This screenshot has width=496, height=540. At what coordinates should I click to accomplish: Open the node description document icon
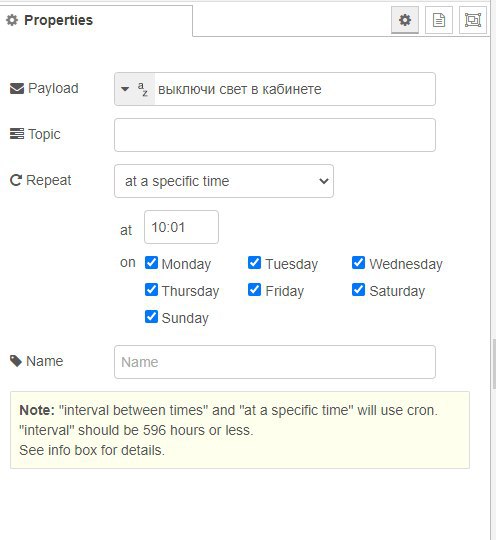[438, 20]
